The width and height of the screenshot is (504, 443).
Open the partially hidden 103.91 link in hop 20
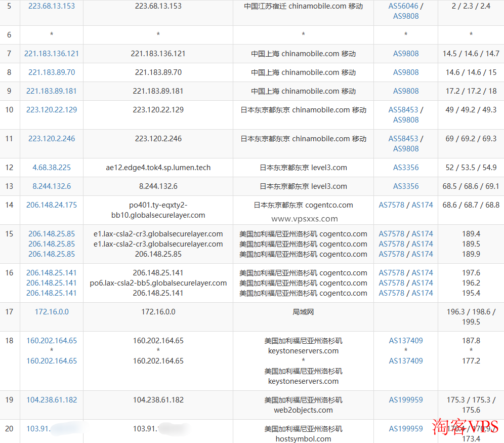38,429
